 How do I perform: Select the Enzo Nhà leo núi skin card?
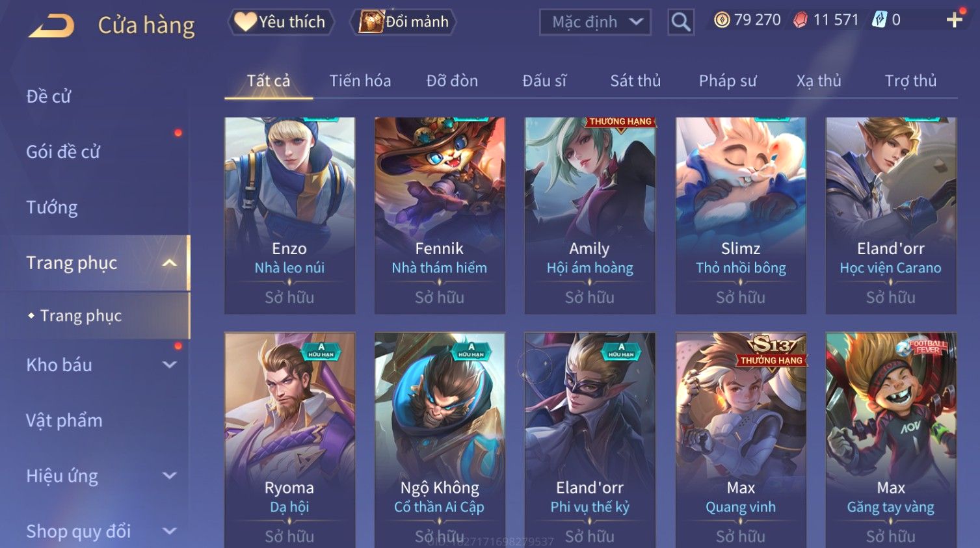pos(289,216)
